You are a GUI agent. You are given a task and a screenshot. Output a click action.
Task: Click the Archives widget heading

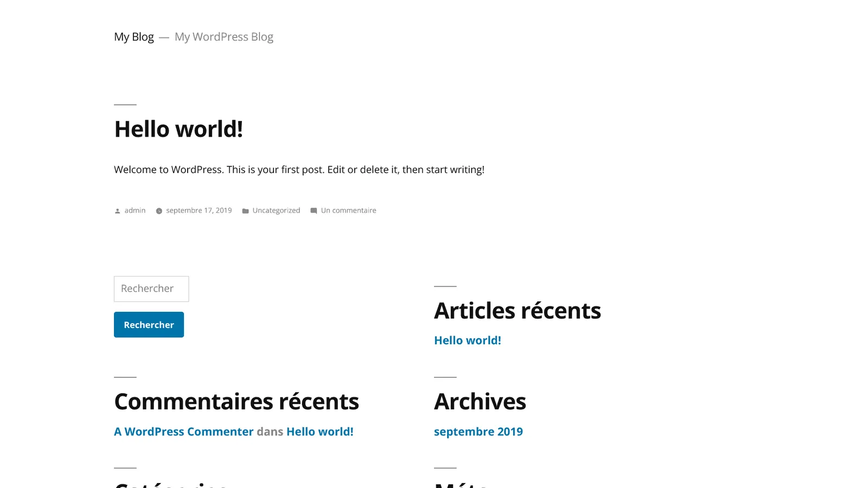[480, 402]
